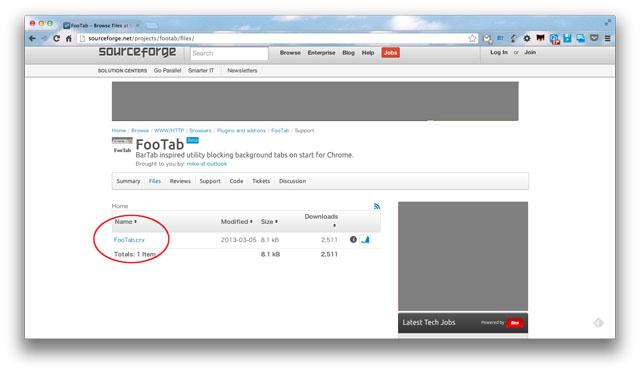Image resolution: width=640 pixels, height=373 pixels.
Task: Open download stats chart icon for FooTab.crx
Action: 365,240
